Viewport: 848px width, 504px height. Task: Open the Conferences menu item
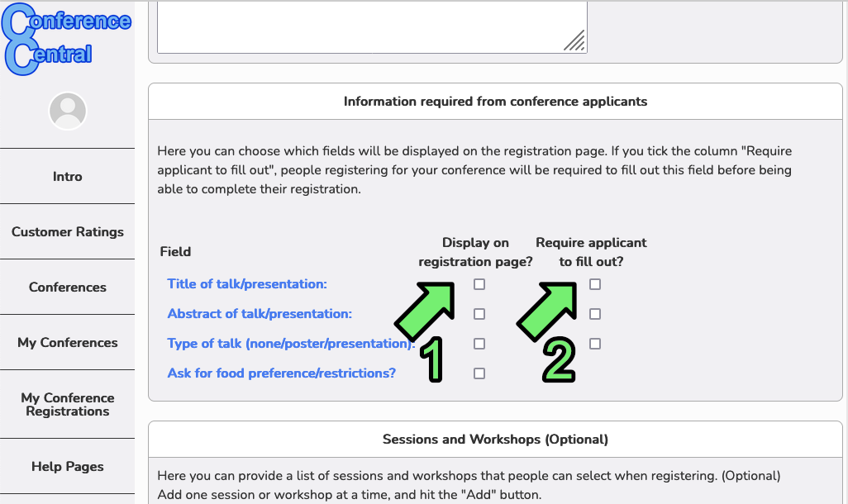(x=67, y=288)
